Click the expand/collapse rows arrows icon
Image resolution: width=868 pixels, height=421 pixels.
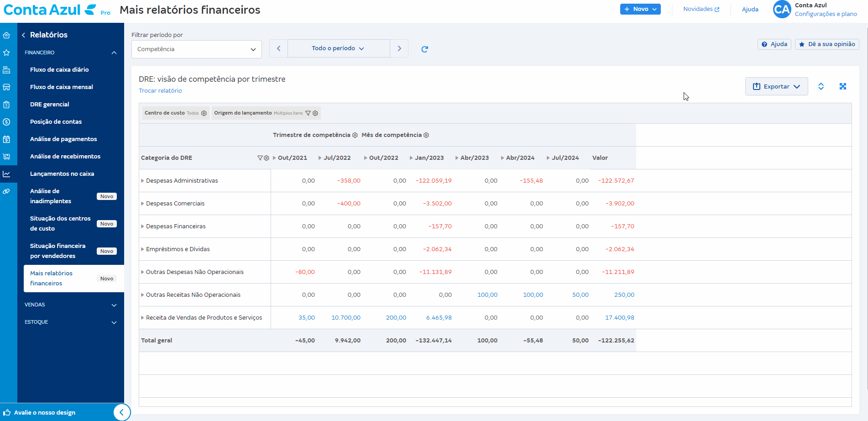(821, 86)
